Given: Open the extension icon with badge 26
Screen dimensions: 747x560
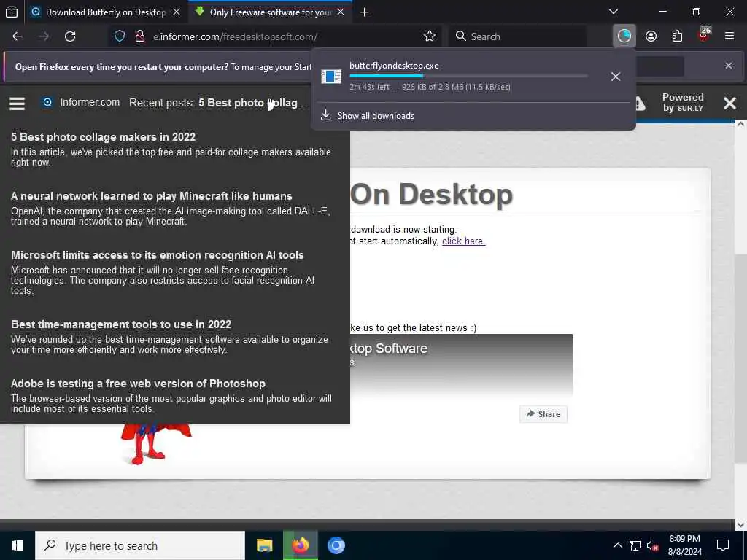Looking at the screenshot, I should 704,35.
